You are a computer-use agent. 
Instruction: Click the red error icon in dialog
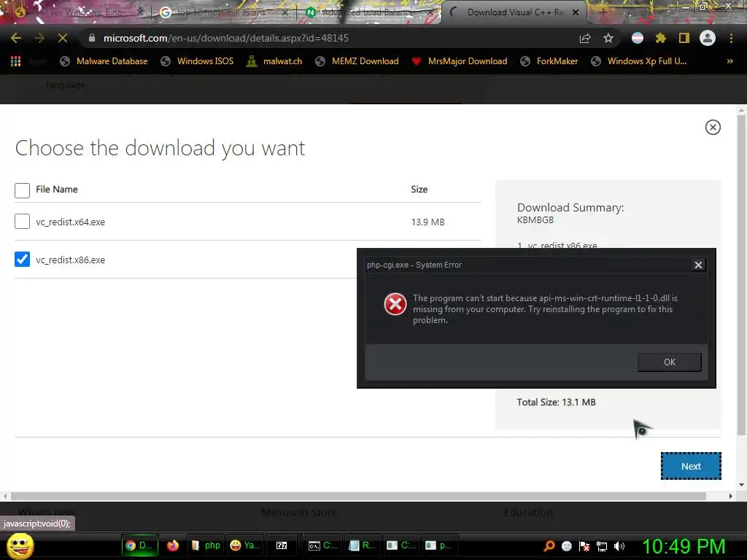[395, 304]
